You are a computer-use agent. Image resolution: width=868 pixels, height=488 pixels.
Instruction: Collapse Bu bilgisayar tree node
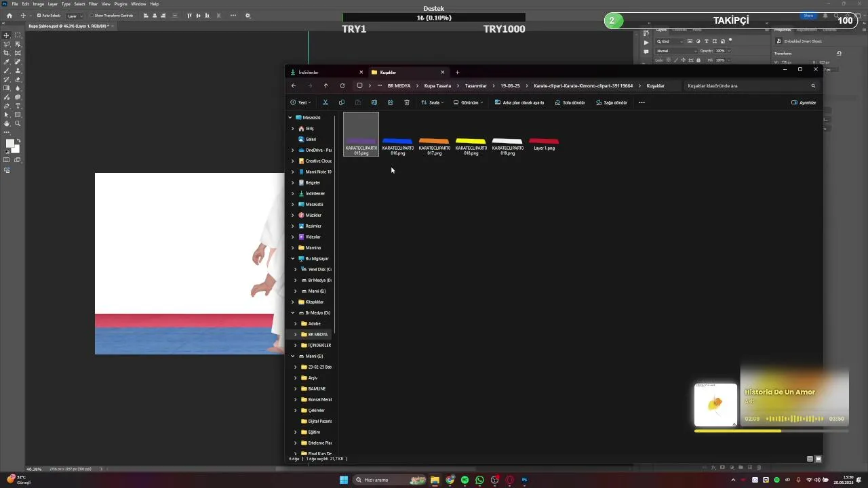click(x=293, y=258)
